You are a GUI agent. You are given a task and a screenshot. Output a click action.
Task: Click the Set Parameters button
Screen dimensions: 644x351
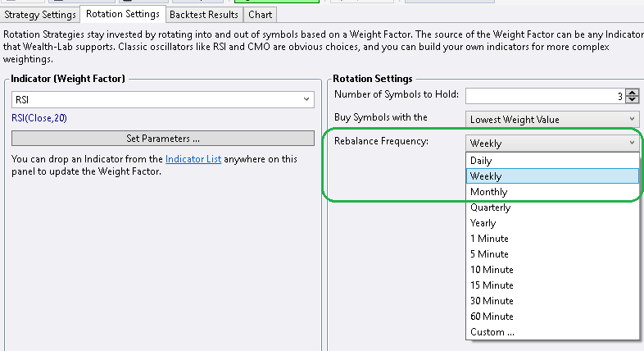pos(163,138)
